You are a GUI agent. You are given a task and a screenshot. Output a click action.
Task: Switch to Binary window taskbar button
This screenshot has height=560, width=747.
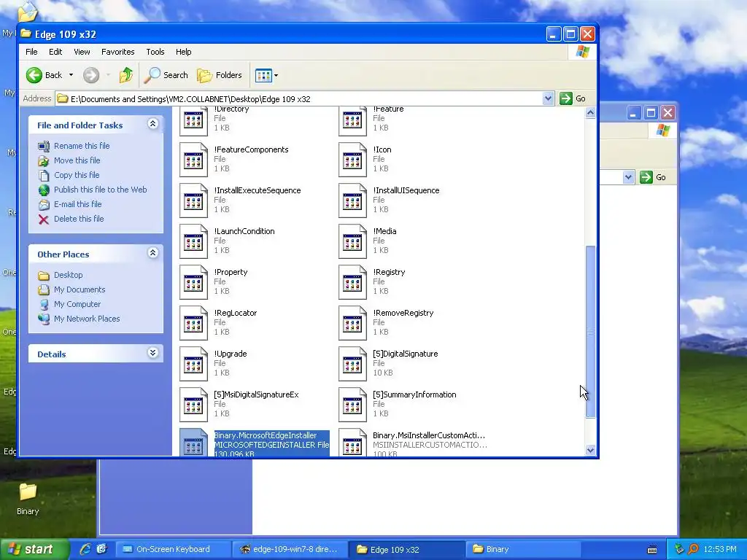tap(523, 549)
